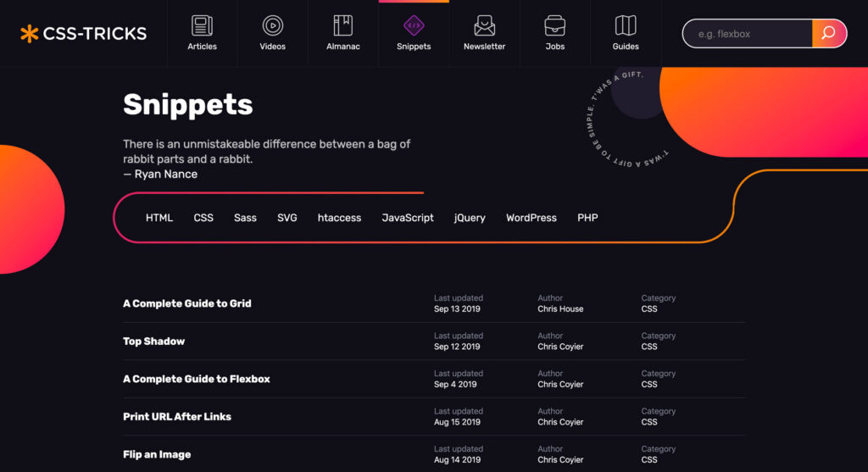Click the search field with flexbox placeholder

coord(746,34)
